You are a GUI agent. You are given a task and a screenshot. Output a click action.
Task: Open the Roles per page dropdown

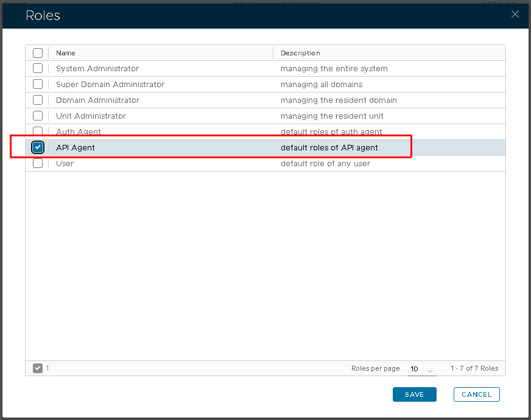coord(421,369)
